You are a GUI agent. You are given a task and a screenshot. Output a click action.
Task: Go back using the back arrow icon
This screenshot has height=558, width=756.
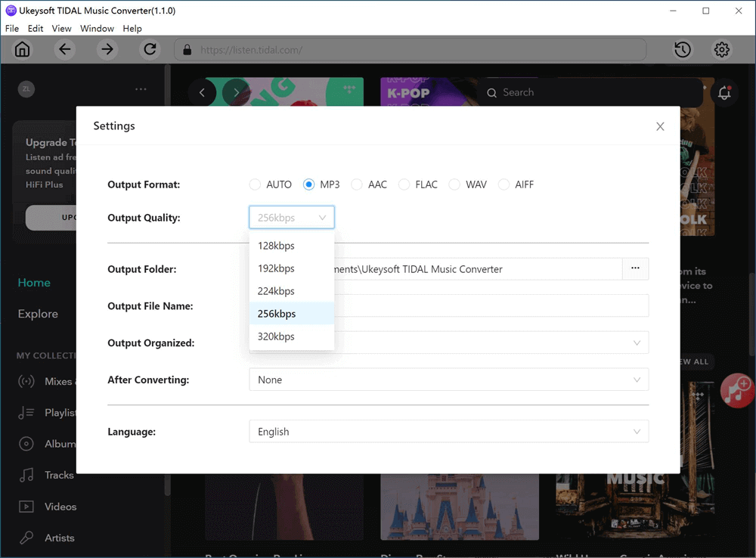click(x=64, y=49)
